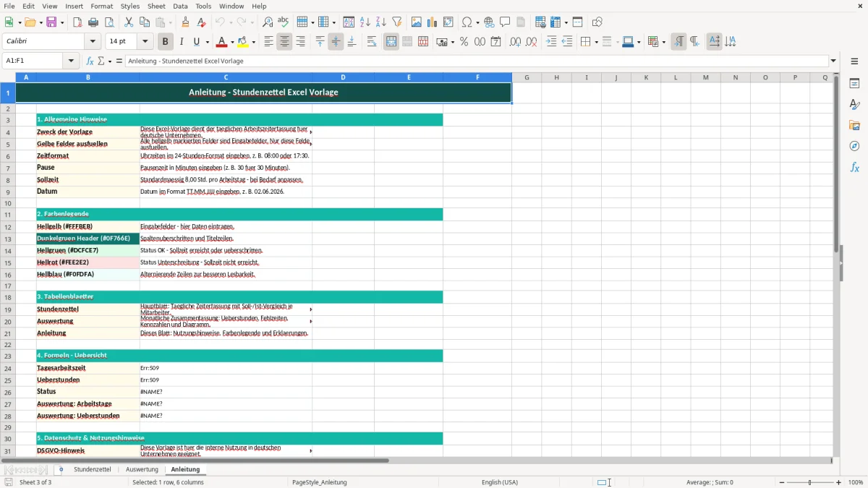Sort descending Z to A
Screen dimensions: 868x488
click(381, 22)
